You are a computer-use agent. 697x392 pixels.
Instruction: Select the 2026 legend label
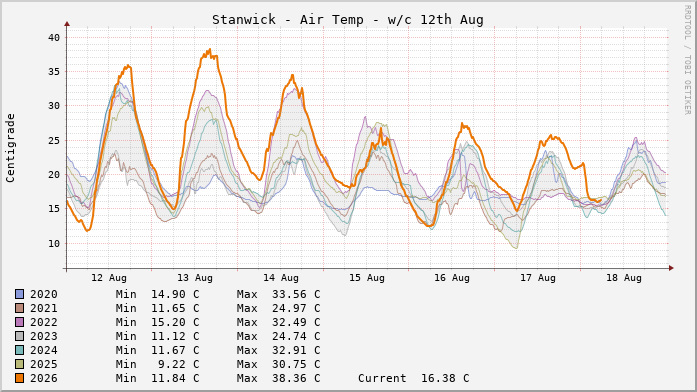(x=44, y=378)
